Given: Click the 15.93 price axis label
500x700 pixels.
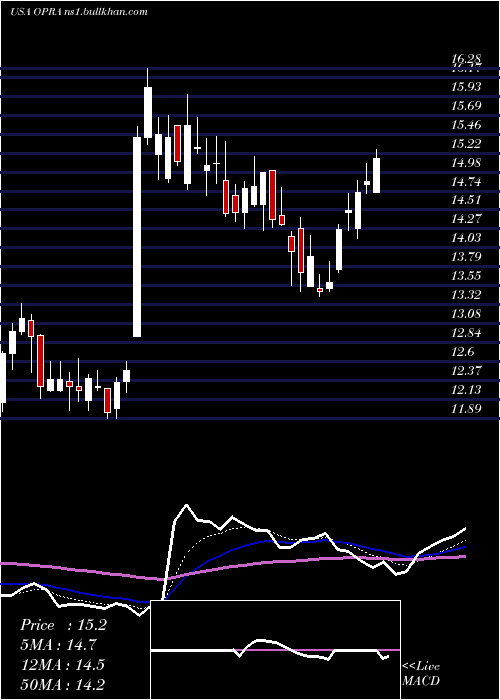Looking at the screenshot, I should click(467, 86).
